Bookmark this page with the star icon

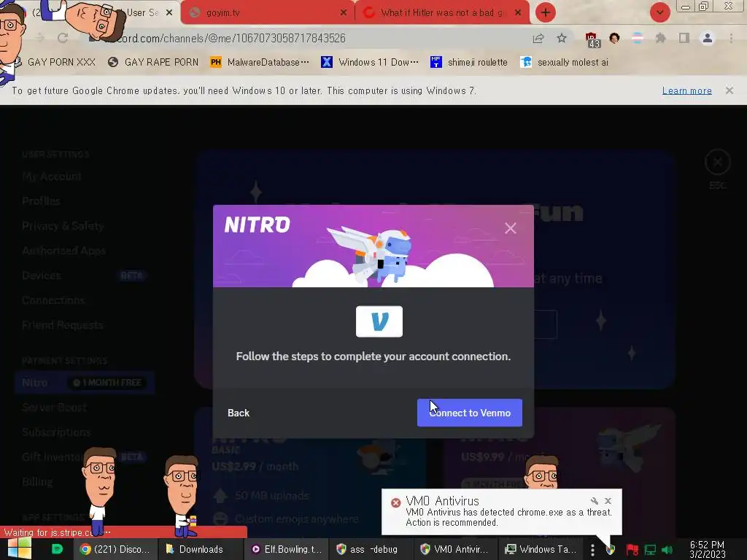coord(562,38)
